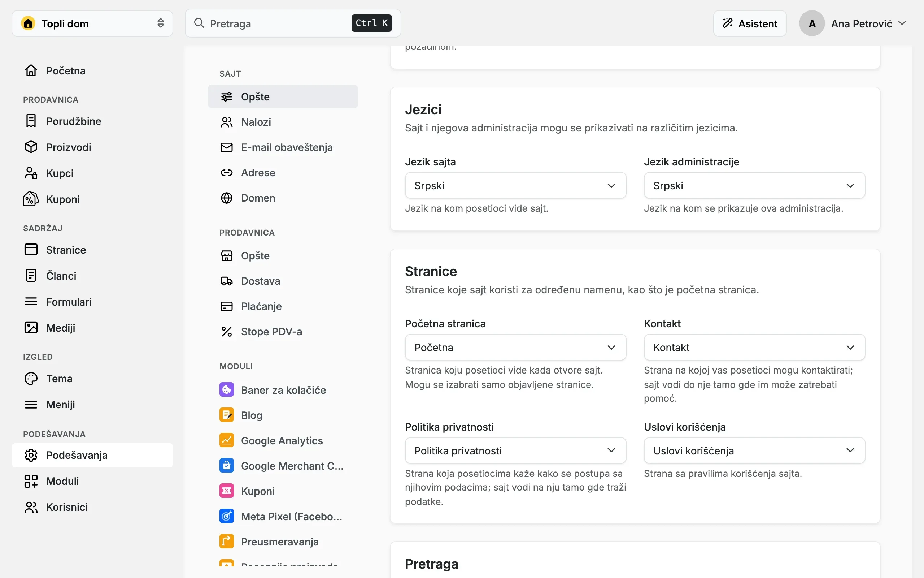The image size is (924, 578).
Task: Click the sidebar Kuponi percent tag icon
Action: pyautogui.click(x=31, y=199)
